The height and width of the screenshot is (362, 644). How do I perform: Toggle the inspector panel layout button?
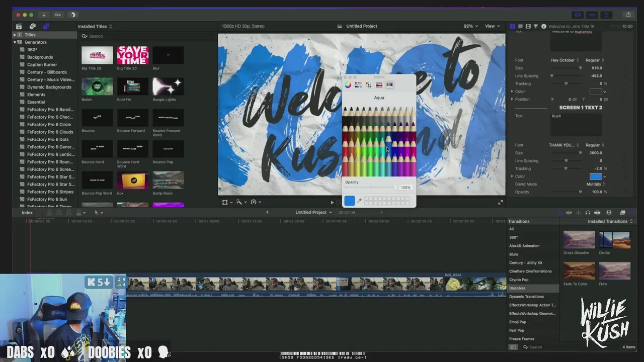coord(606,15)
